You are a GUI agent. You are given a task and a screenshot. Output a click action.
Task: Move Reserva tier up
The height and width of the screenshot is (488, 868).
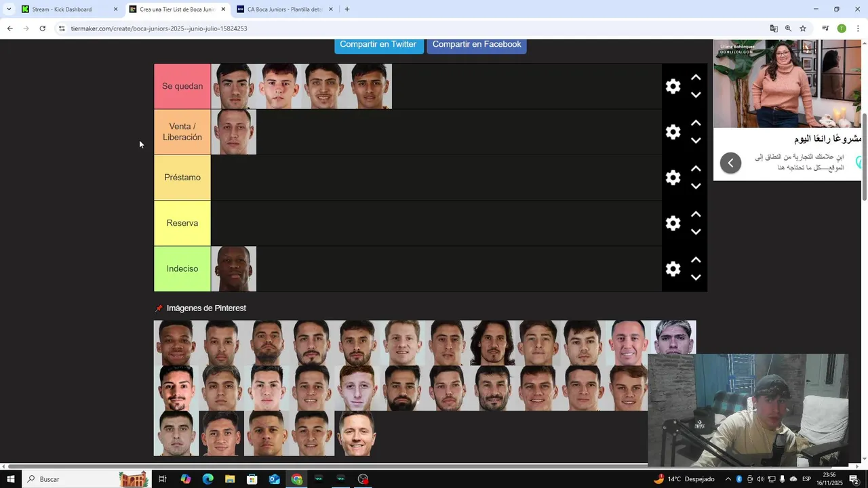tap(696, 214)
